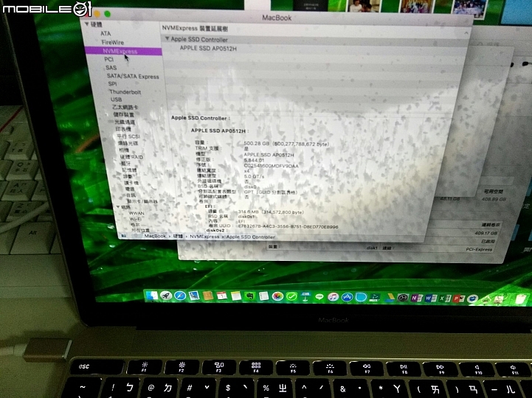532x398 pixels.
Task: Open Microsoft Word W icon
Action: point(431,298)
